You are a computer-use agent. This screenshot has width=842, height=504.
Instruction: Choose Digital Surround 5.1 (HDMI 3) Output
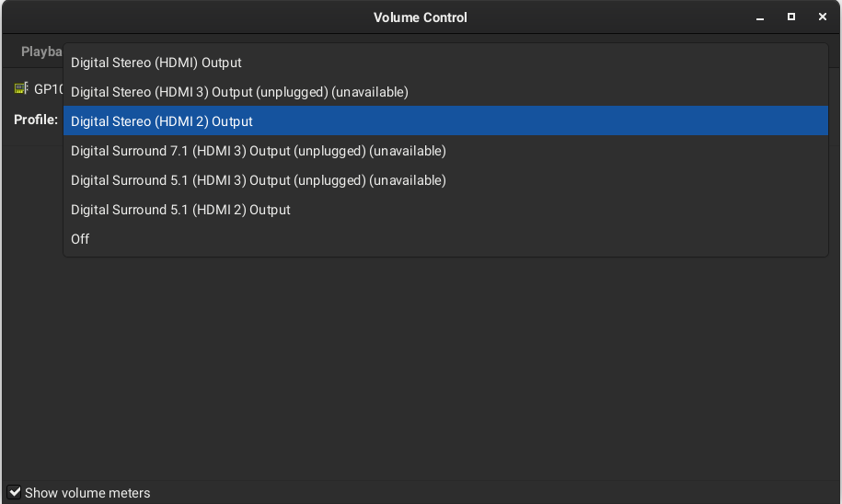[x=445, y=180]
